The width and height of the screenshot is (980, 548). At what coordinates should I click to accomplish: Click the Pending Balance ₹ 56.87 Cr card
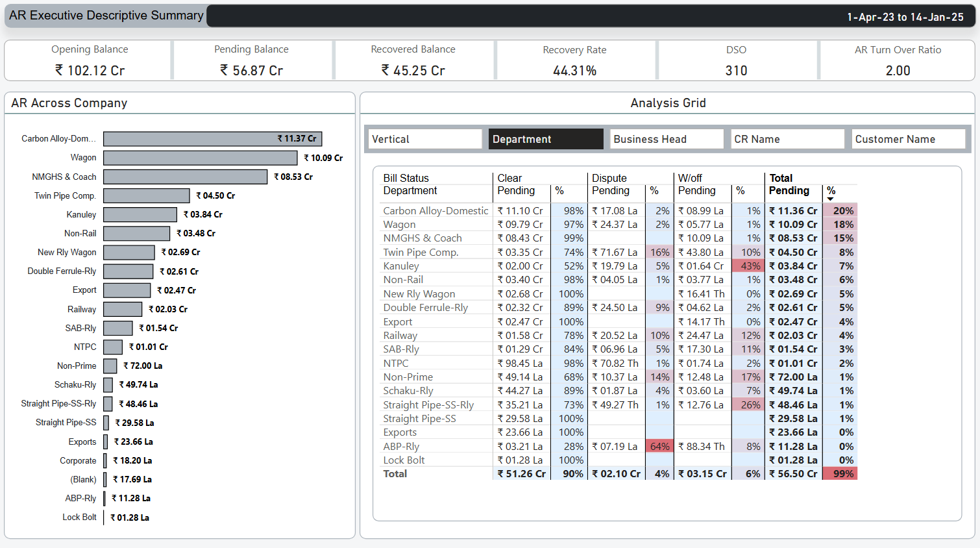252,60
